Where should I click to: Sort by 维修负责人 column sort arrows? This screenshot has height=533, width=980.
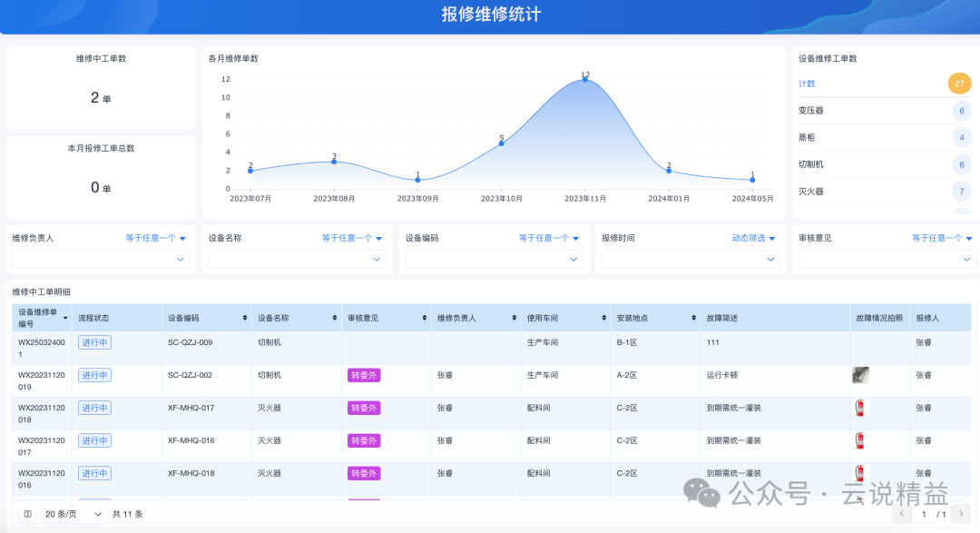514,318
